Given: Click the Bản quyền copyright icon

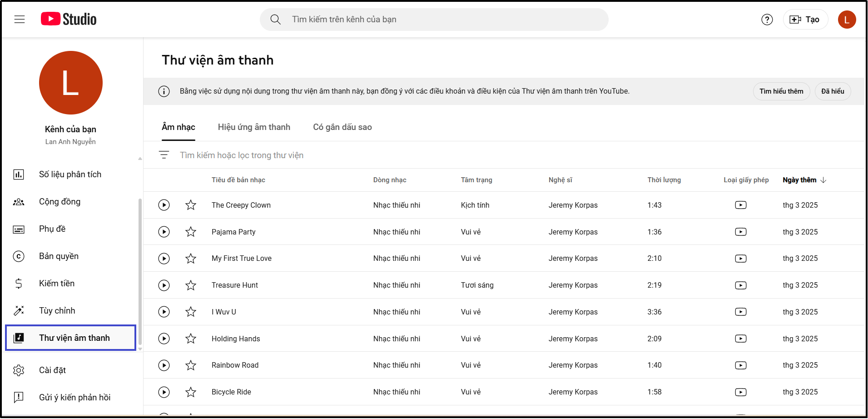Looking at the screenshot, I should pos(19,256).
